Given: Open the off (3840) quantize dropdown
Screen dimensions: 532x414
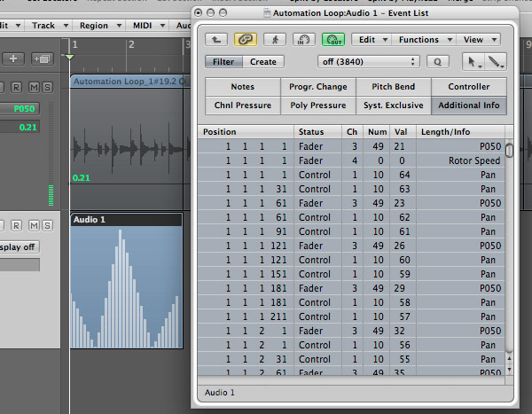Looking at the screenshot, I should pyautogui.click(x=369, y=62).
